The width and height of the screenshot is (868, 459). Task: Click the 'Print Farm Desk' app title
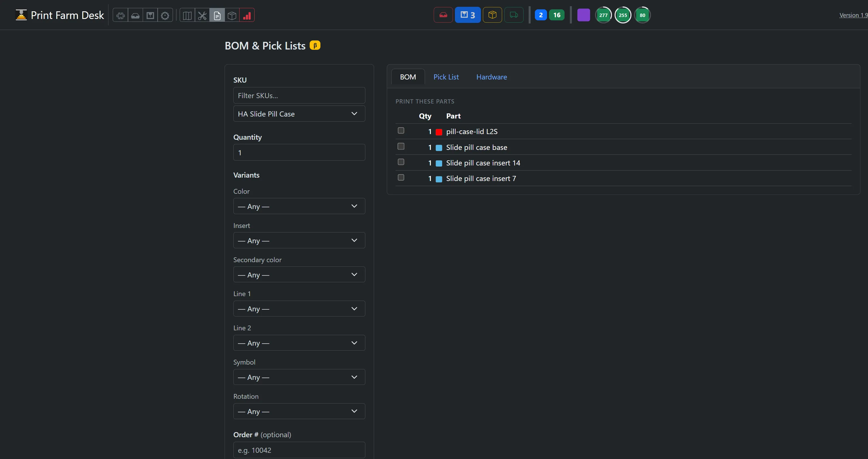(68, 15)
